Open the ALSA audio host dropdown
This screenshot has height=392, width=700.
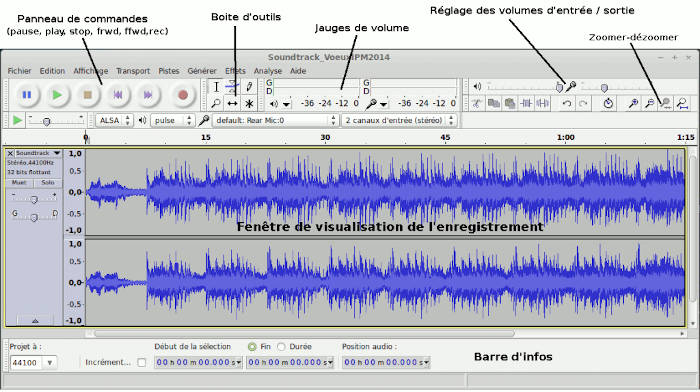[114, 120]
